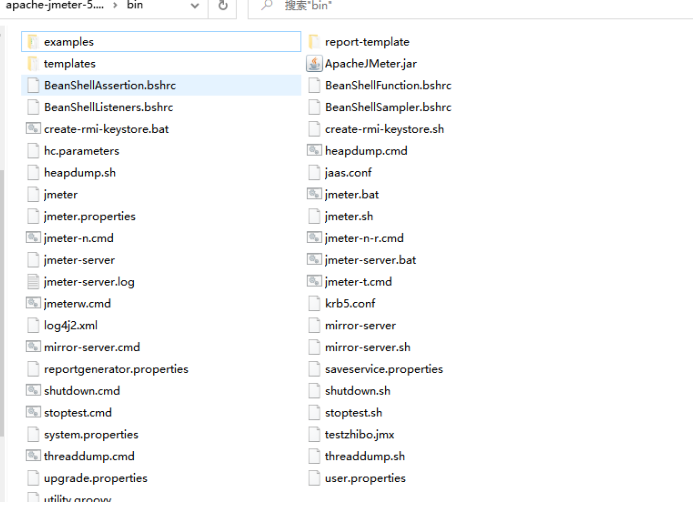Click the jmeter-server.log text file icon
693x506 pixels.
(x=33, y=282)
